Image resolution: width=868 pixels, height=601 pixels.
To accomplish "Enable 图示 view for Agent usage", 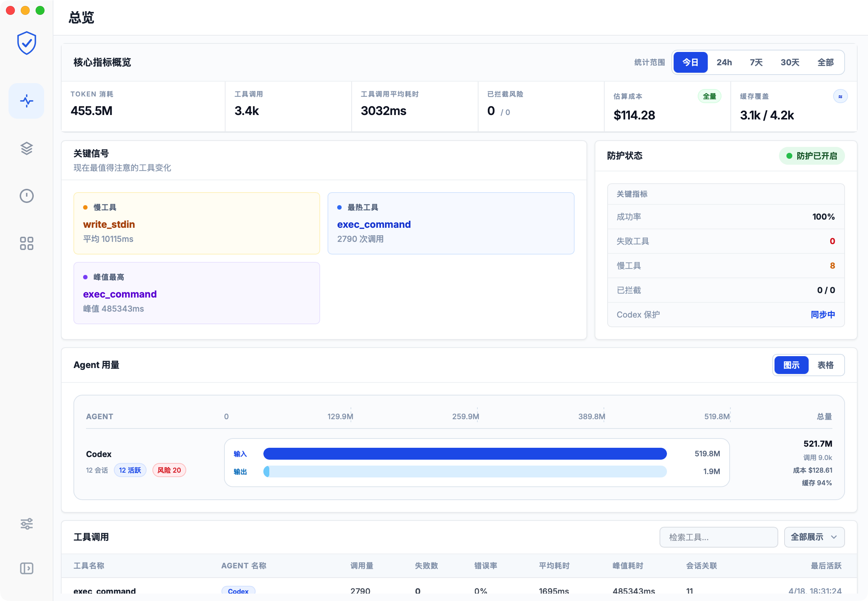I will [791, 365].
